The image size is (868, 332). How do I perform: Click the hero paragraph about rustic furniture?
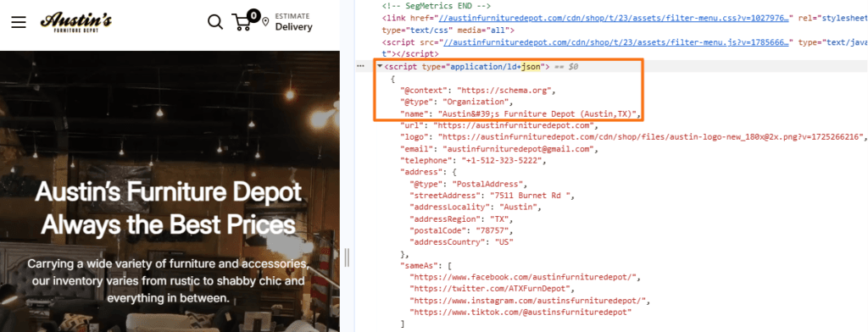(169, 280)
